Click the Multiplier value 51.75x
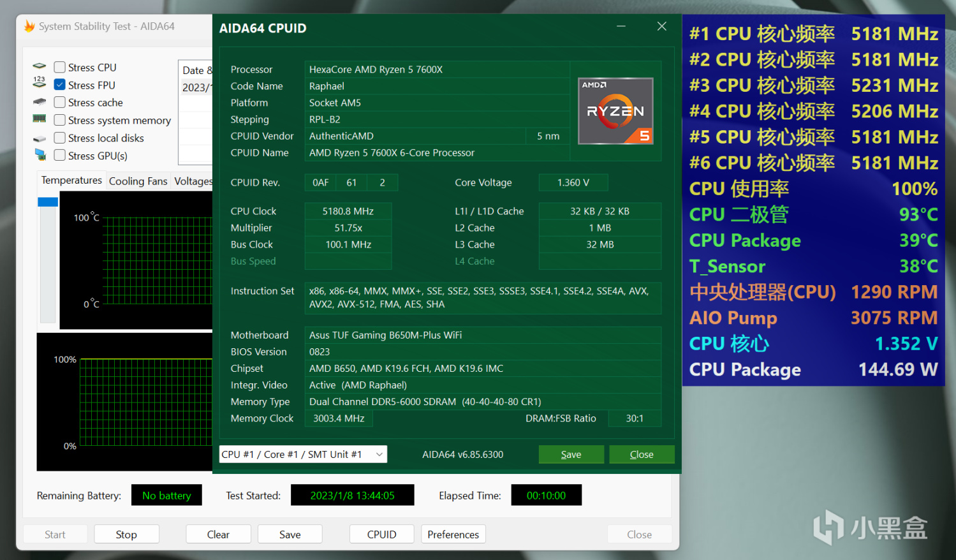956x560 pixels. point(348,228)
